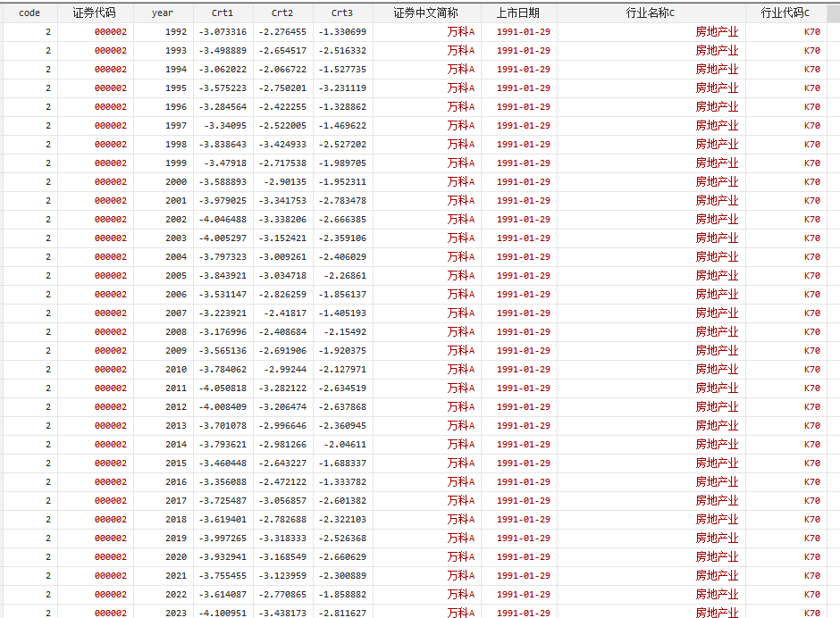The image size is (840, 618).
Task: Select the Crt1 column header
Action: pyautogui.click(x=223, y=13)
